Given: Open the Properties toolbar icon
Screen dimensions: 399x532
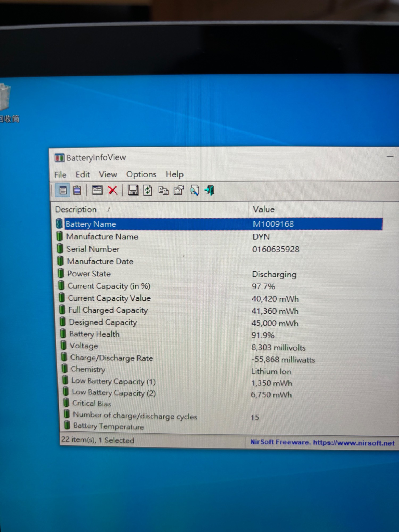Looking at the screenshot, I should click(x=179, y=190).
